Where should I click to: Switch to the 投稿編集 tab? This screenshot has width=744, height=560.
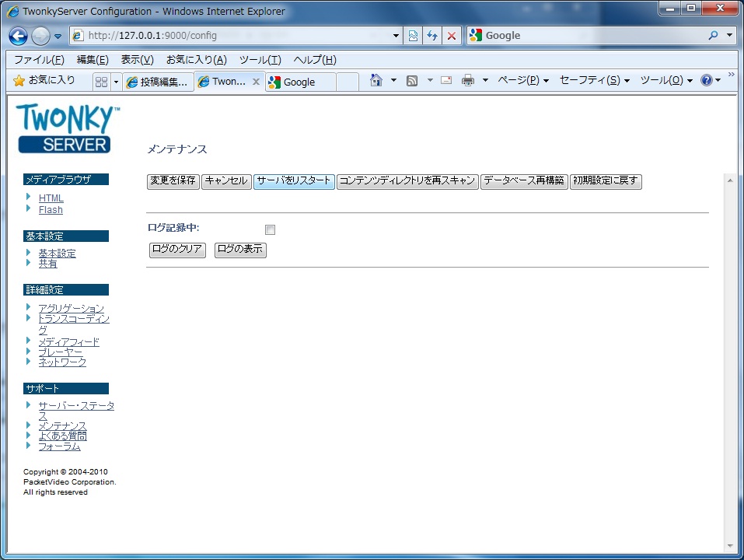tap(159, 82)
